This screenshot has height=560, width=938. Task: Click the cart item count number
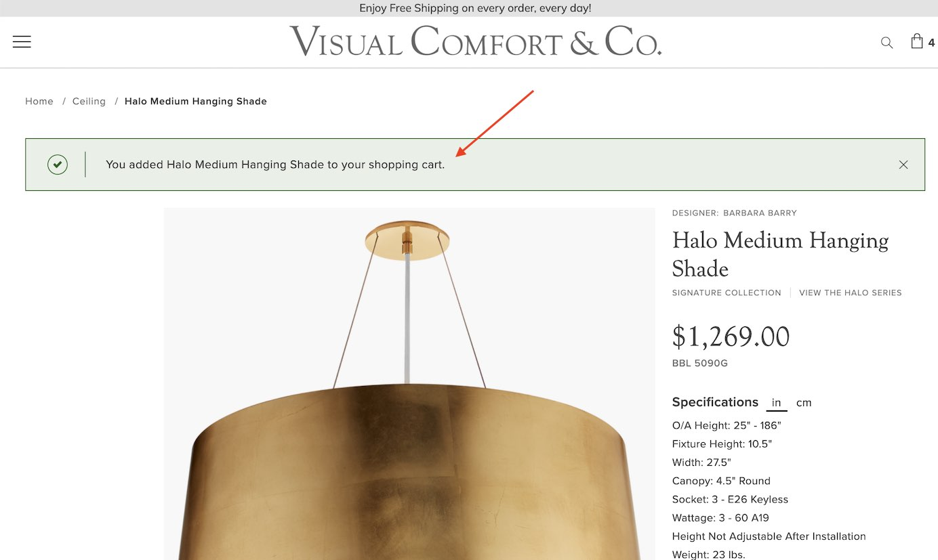pyautogui.click(x=931, y=43)
